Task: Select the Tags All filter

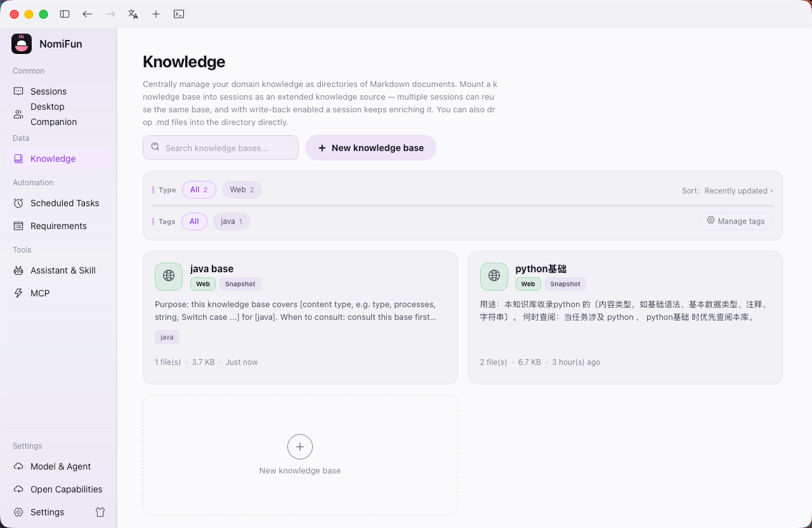Action: pos(194,221)
